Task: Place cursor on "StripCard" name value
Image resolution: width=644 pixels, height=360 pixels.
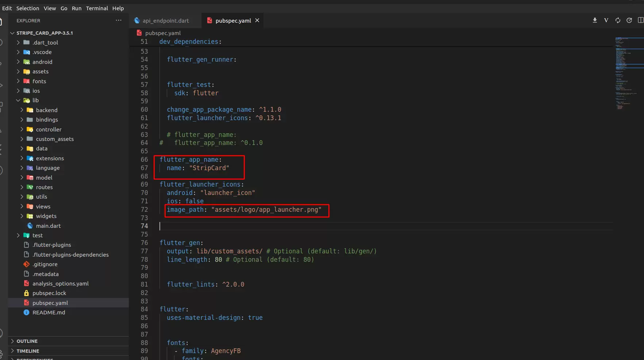Action: [x=209, y=168]
